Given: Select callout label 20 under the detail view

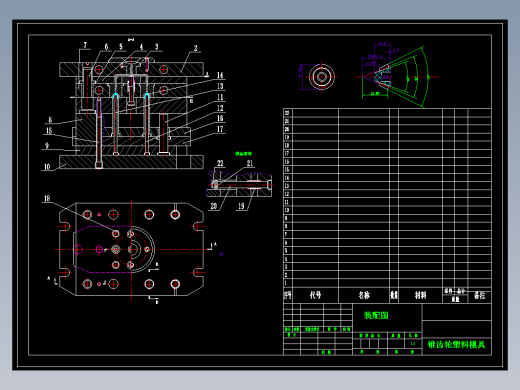Looking at the screenshot, I should tap(214, 206).
